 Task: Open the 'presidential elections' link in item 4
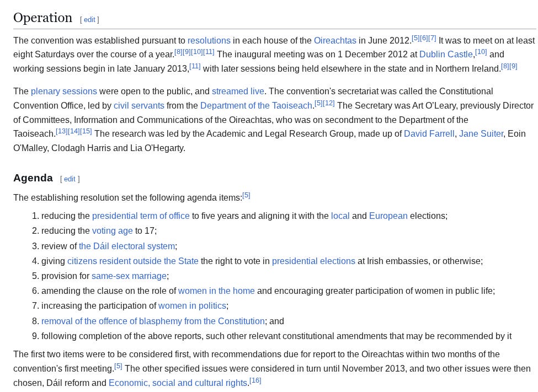pyautogui.click(x=313, y=261)
